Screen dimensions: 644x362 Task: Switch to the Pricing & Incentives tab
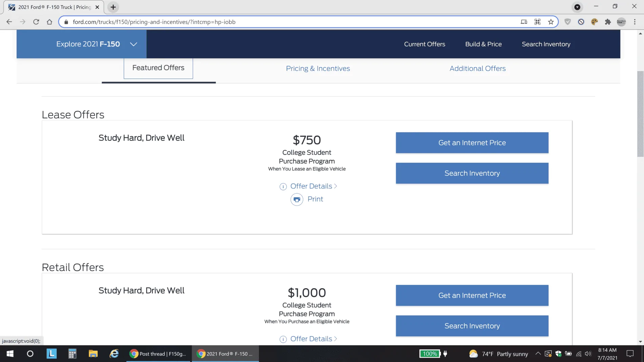pos(318,68)
